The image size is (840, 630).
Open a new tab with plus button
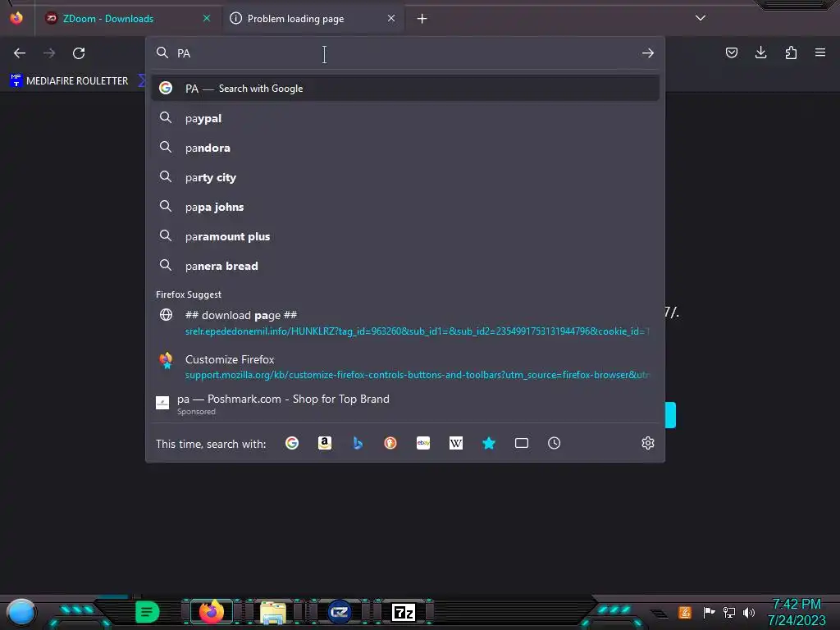tap(422, 19)
